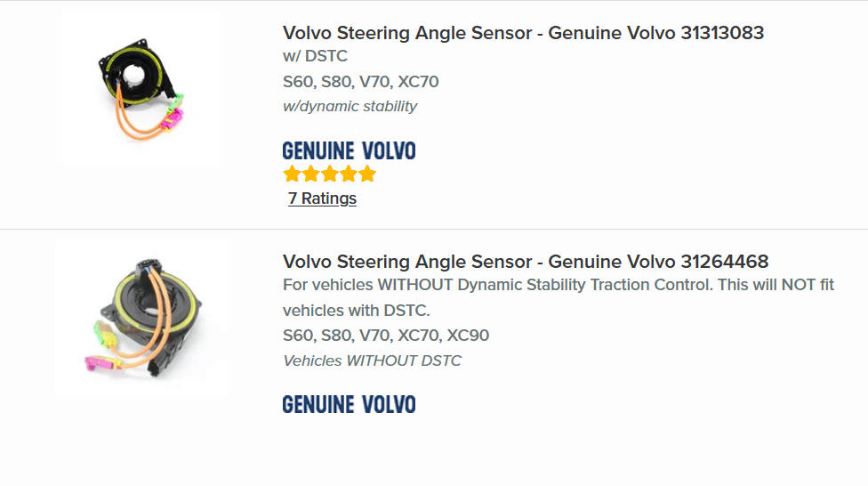The width and height of the screenshot is (868, 486).
Task: Click the "w/ DSTC" subtitle text
Action: click(315, 56)
